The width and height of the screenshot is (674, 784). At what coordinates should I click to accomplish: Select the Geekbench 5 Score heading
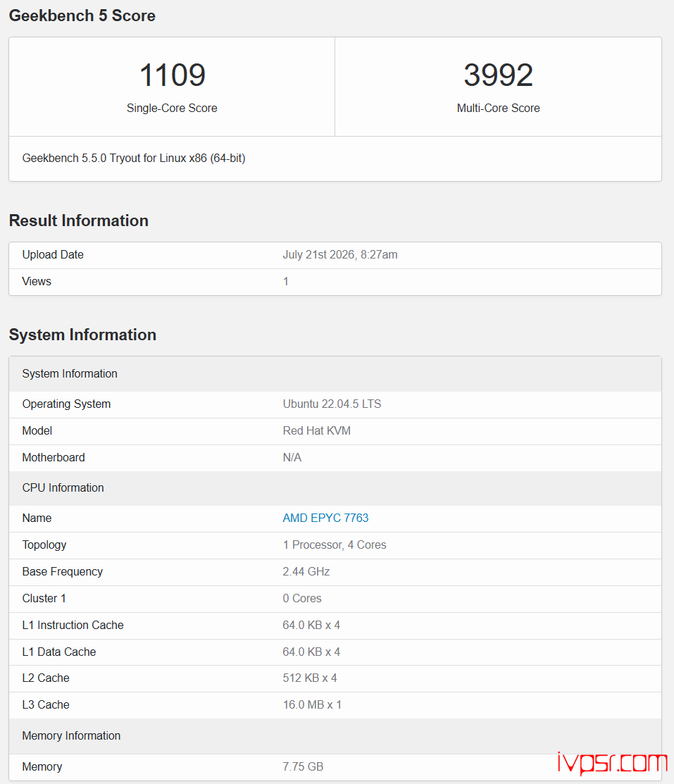point(82,15)
